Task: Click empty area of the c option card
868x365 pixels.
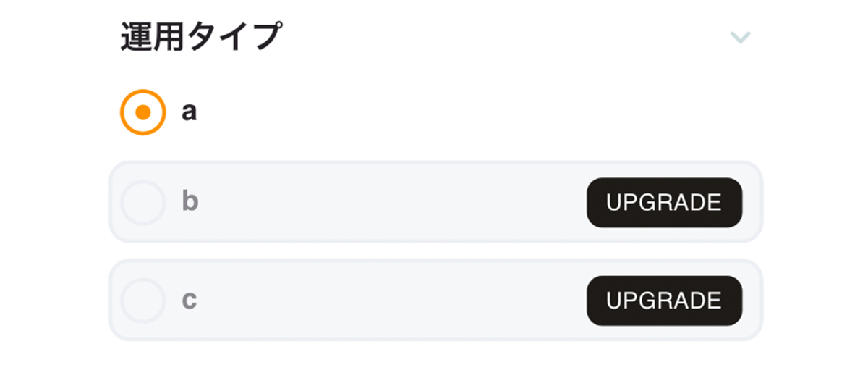Action: [391, 300]
